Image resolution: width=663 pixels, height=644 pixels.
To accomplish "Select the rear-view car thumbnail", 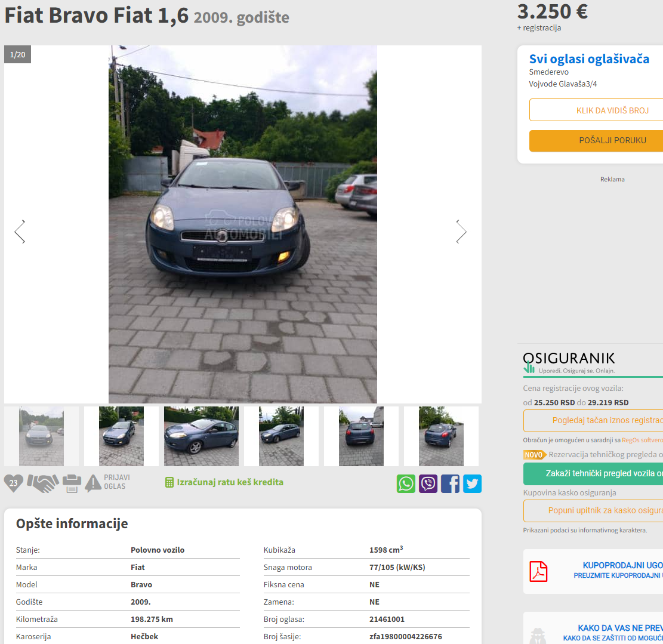I will pos(361,436).
